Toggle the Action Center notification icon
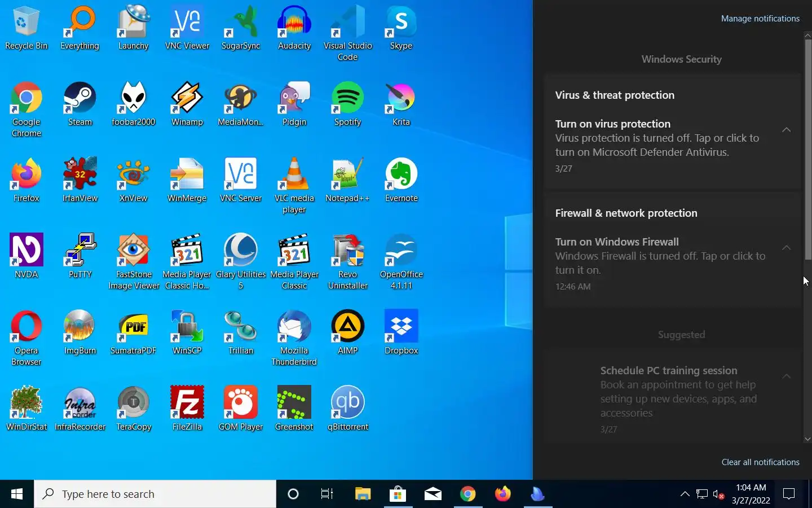The height and width of the screenshot is (508, 812). click(789, 494)
